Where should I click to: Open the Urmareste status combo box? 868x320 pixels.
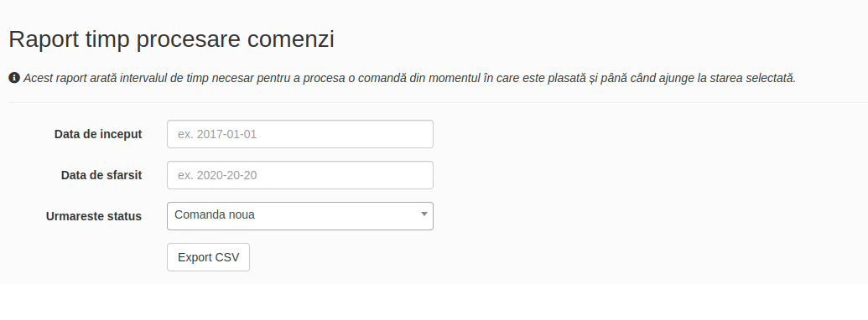click(x=300, y=216)
